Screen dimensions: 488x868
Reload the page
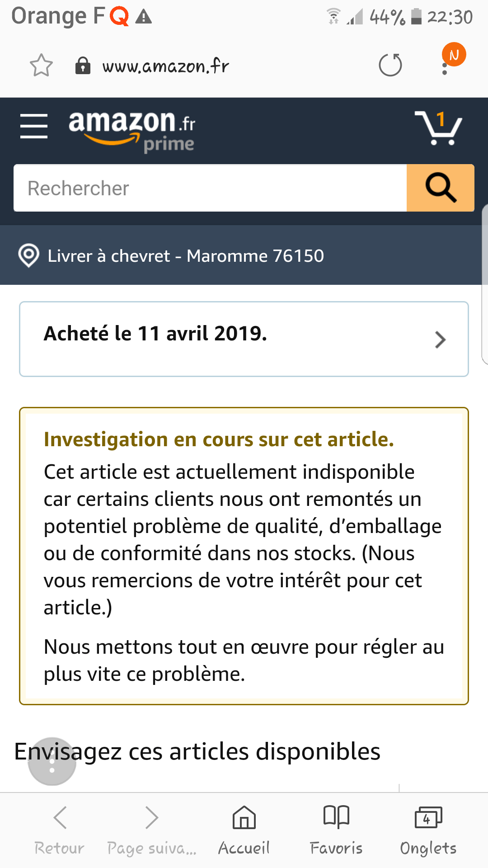point(390,66)
